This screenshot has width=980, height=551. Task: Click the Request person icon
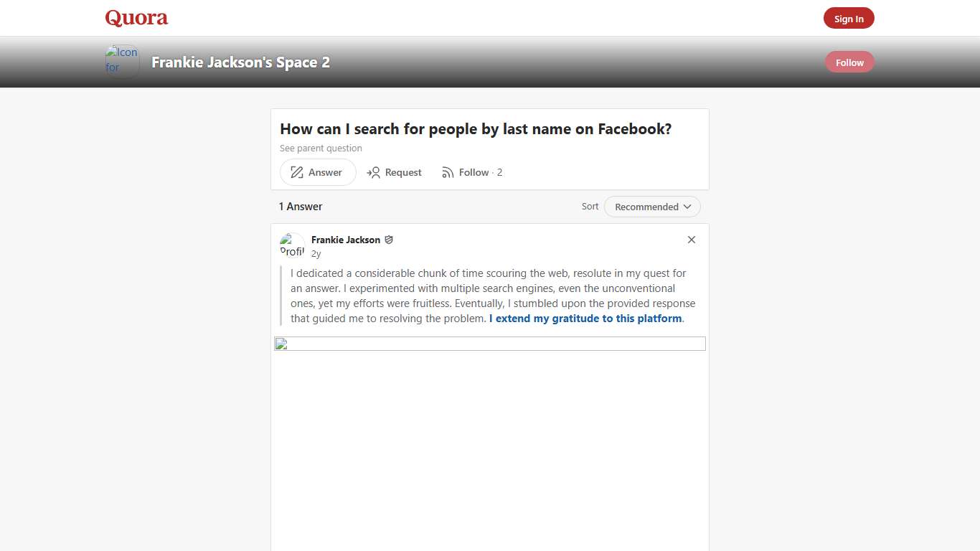tap(374, 172)
